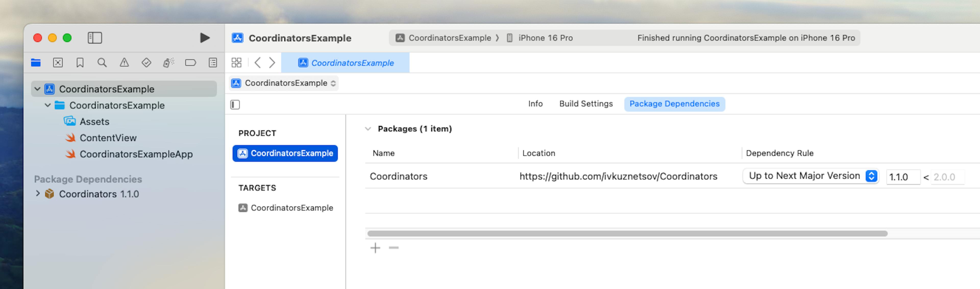Open the Project navigator
This screenshot has height=289, width=980.
click(36, 62)
